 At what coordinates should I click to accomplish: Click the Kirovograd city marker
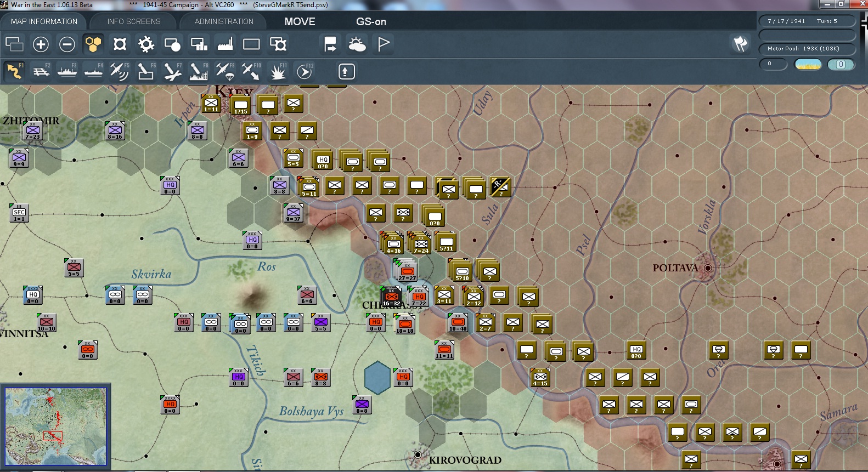418,455
